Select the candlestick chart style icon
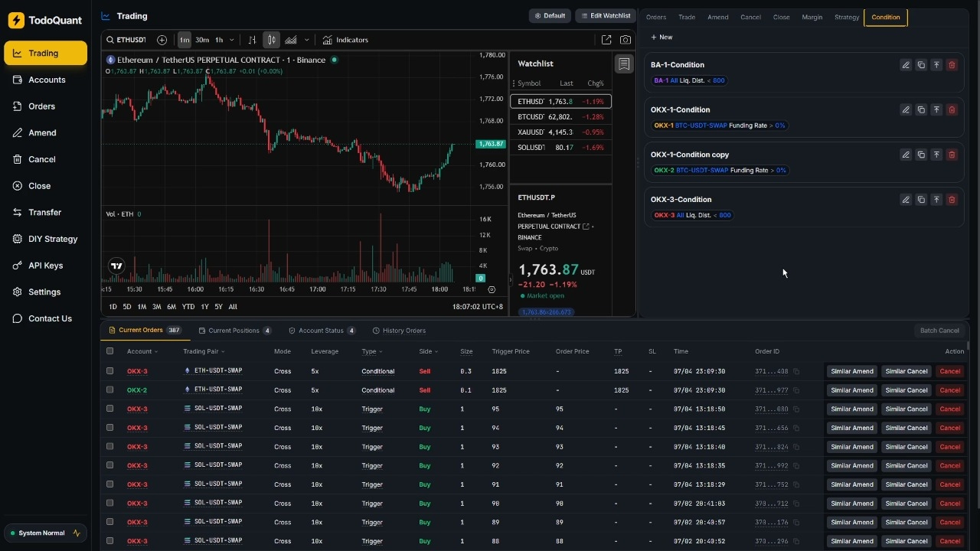Image resolution: width=980 pixels, height=551 pixels. click(271, 40)
